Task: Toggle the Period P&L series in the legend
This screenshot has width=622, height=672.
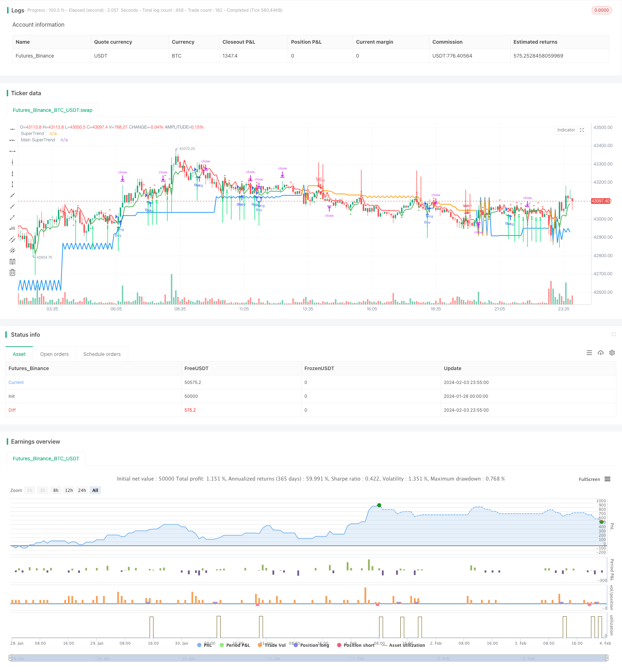Action: [235, 645]
